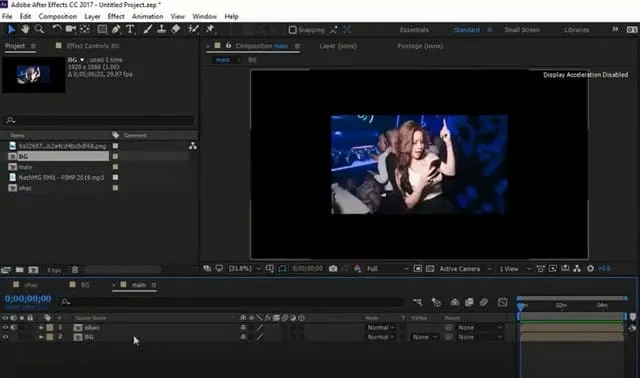The width and height of the screenshot is (640, 378).
Task: Select the Eraser tool
Action: tap(176, 29)
